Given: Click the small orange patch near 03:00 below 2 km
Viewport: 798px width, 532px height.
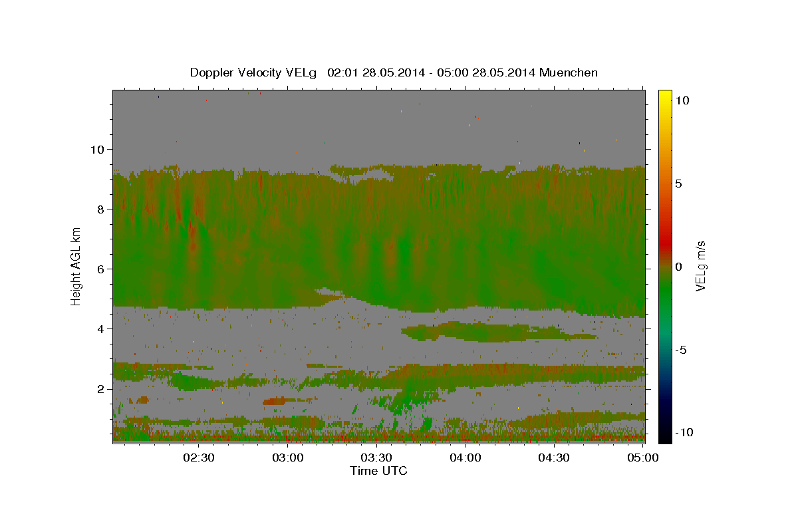Looking at the screenshot, I should pyautogui.click(x=274, y=401).
